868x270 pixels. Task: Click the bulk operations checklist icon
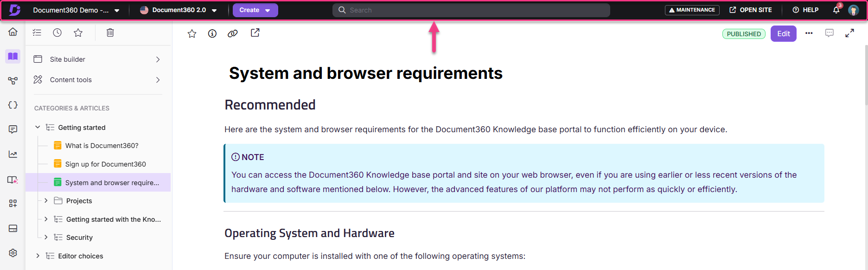[x=37, y=32]
